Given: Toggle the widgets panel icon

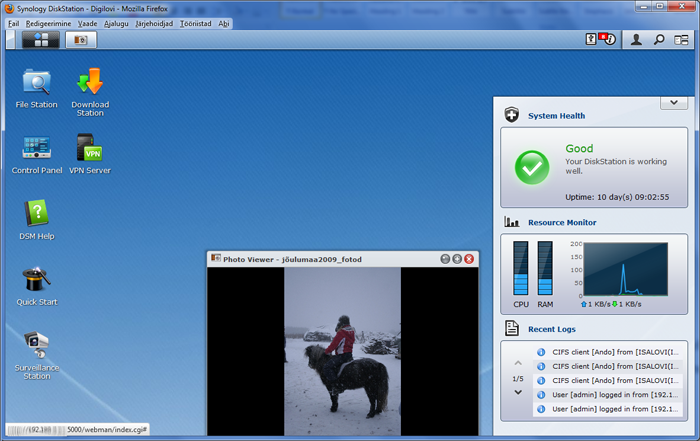Looking at the screenshot, I should pyautogui.click(x=681, y=40).
